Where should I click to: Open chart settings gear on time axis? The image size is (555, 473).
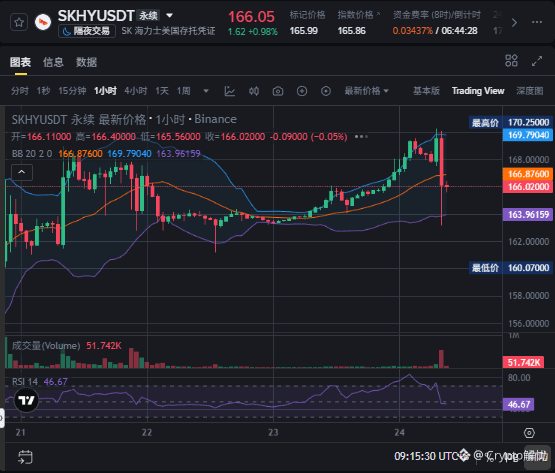pos(529,433)
